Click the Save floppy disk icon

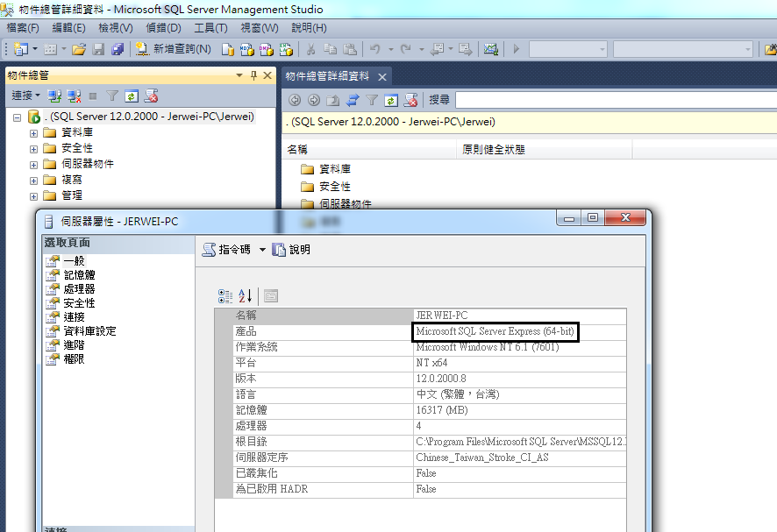(x=98, y=49)
